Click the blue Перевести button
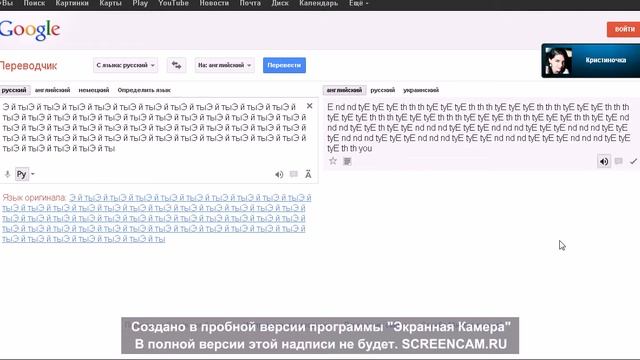Viewport: 640px width, 360px height. 284,65
